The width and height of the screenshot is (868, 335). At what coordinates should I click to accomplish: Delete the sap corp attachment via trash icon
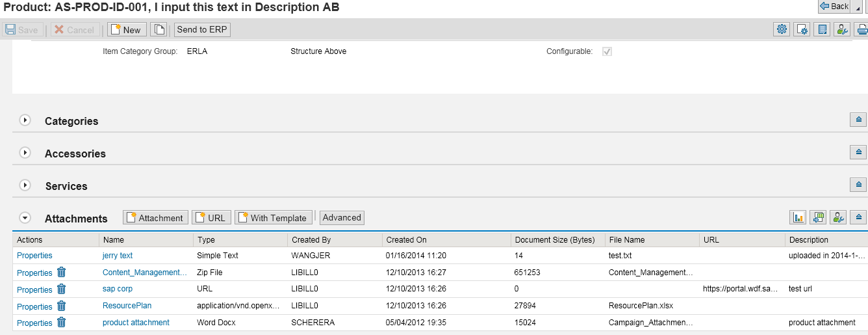[61, 289]
